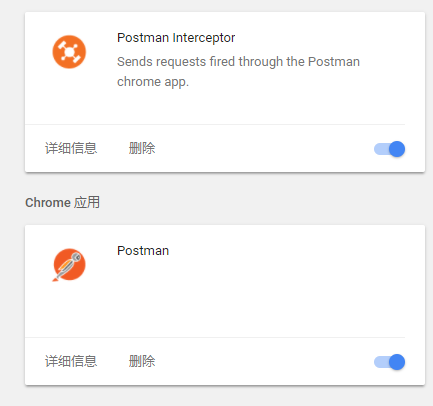Open 详细信息 for Postman Interceptor
Screen dimensions: 433x406
point(71,148)
